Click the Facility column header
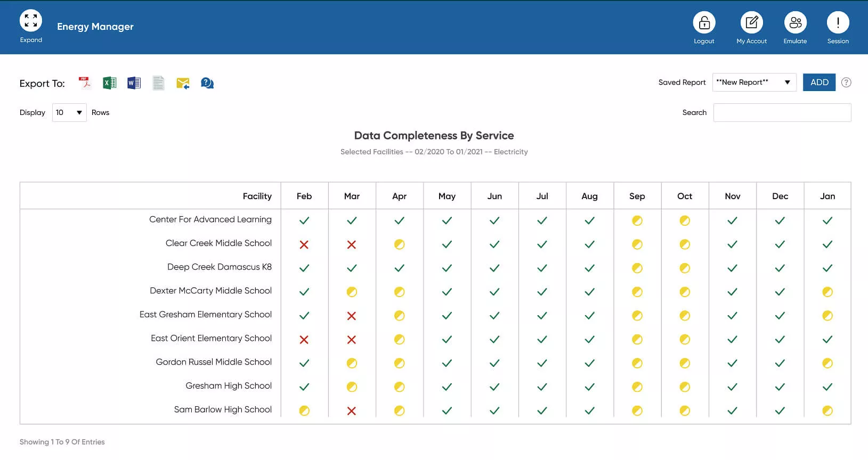This screenshot has height=460, width=868. point(257,196)
